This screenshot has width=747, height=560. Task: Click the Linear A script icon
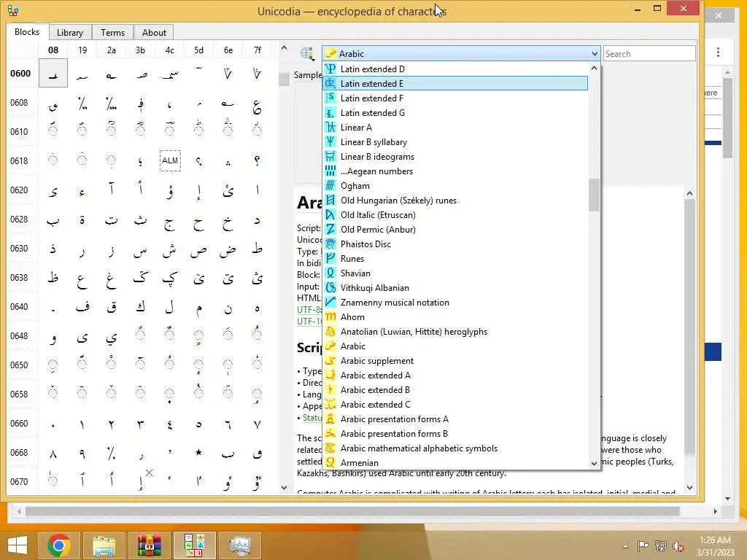(x=330, y=127)
